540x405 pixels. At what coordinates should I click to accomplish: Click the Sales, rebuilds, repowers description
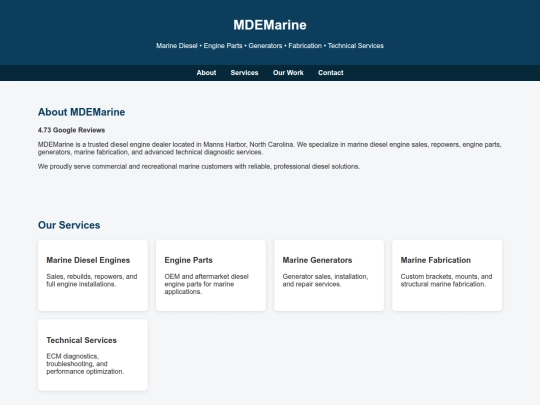point(92,280)
